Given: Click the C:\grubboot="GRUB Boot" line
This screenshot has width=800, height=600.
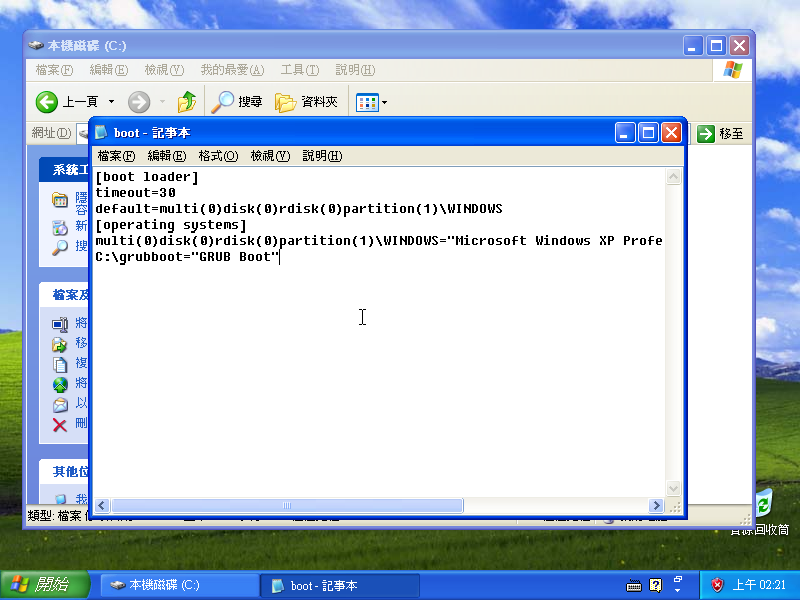Looking at the screenshot, I should click(x=187, y=257).
